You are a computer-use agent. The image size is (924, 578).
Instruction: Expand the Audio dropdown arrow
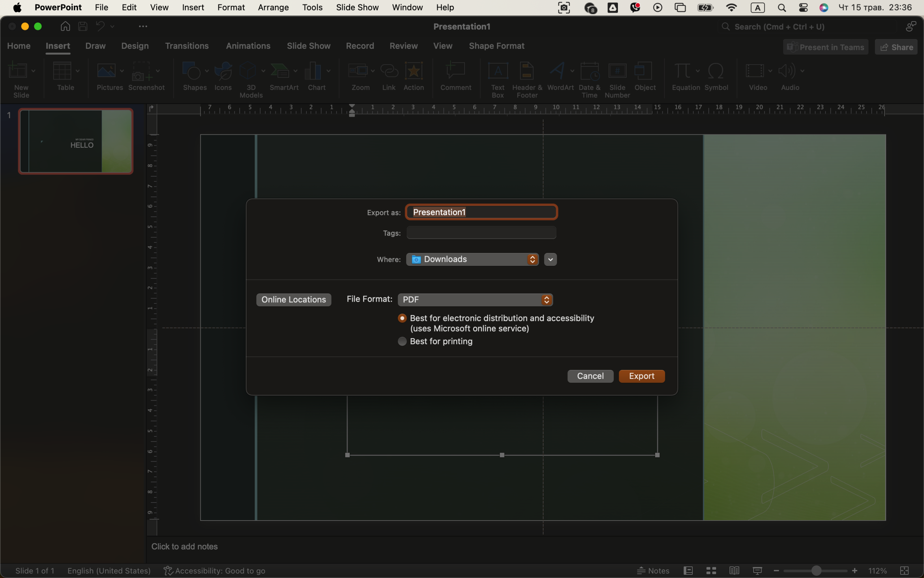[802, 71]
